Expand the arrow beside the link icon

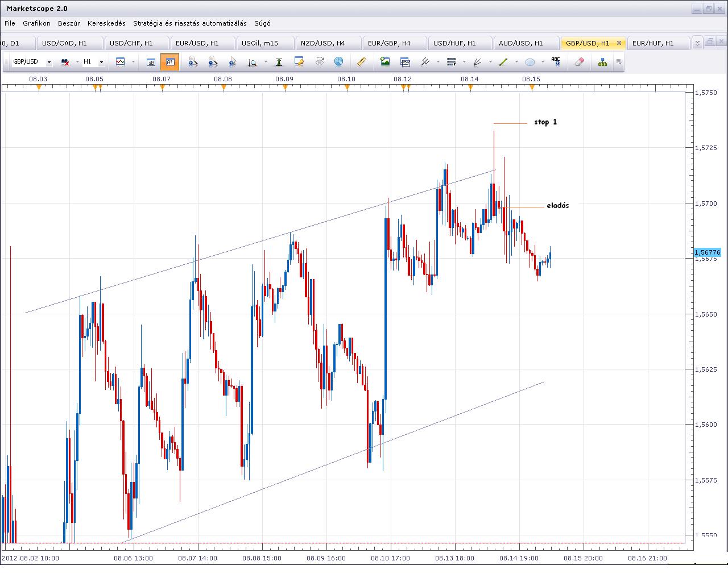76,62
